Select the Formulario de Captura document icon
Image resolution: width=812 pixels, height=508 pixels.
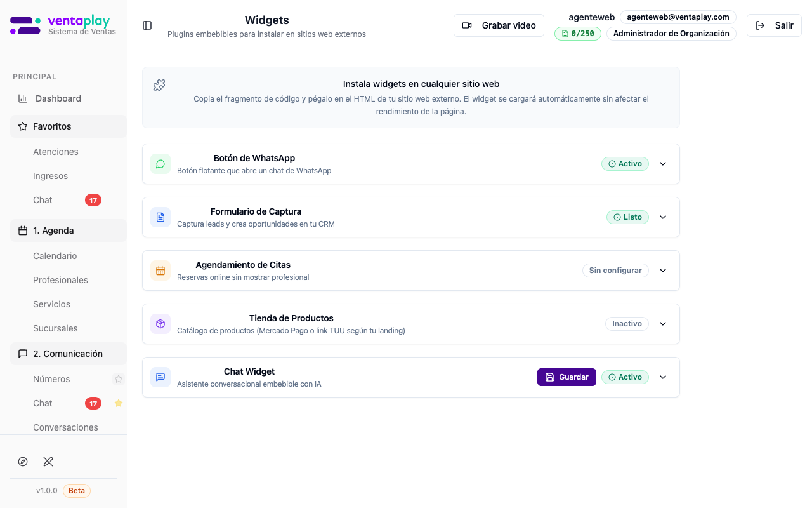[160, 217]
